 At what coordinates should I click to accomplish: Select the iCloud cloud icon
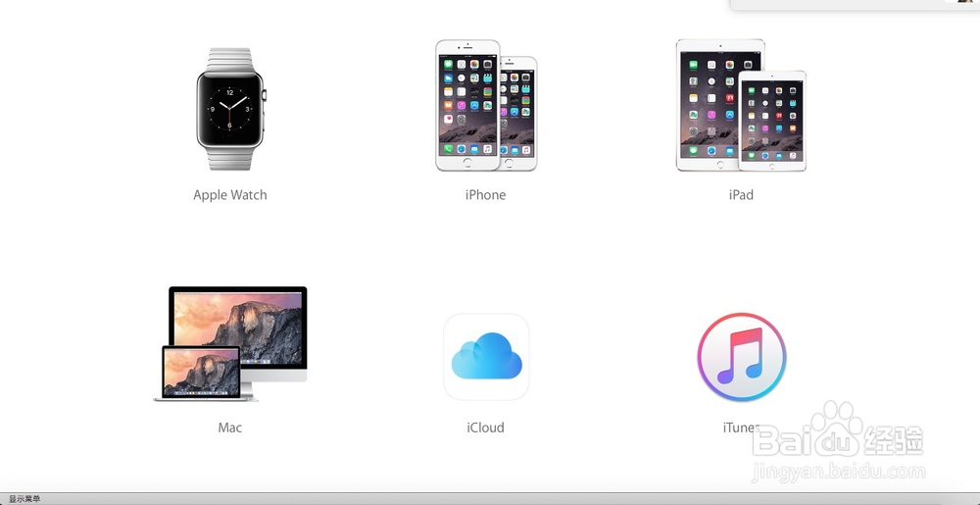click(x=486, y=357)
